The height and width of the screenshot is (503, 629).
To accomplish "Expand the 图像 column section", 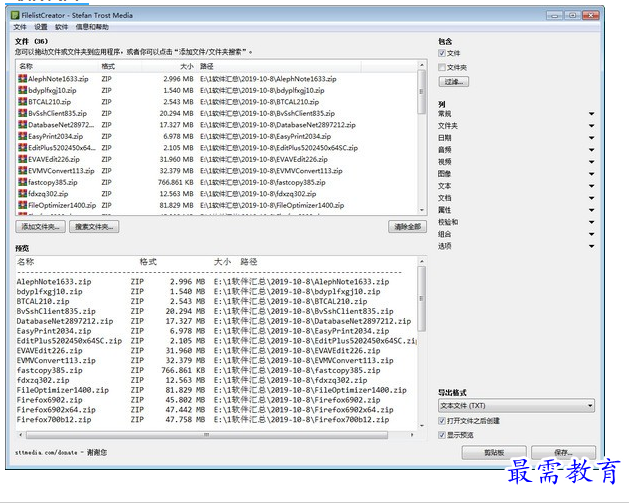I will click(591, 174).
